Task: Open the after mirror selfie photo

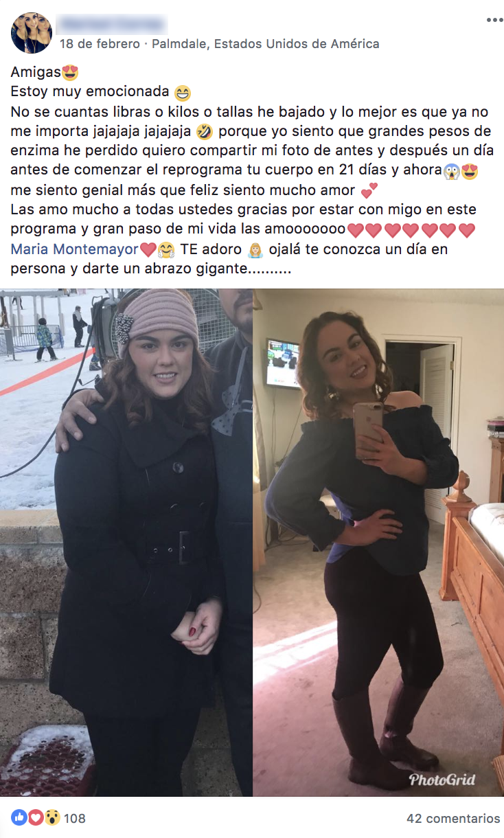Action: pyautogui.click(x=378, y=543)
